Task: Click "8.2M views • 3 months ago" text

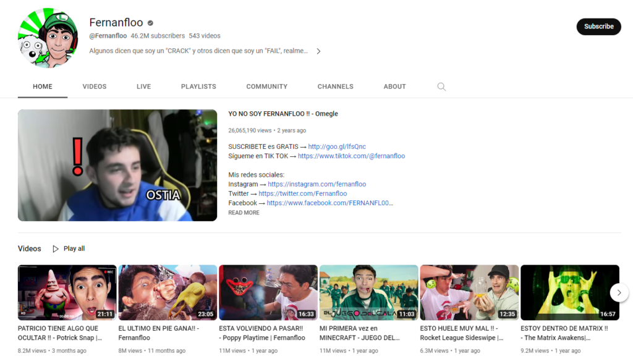Action: coord(52,350)
